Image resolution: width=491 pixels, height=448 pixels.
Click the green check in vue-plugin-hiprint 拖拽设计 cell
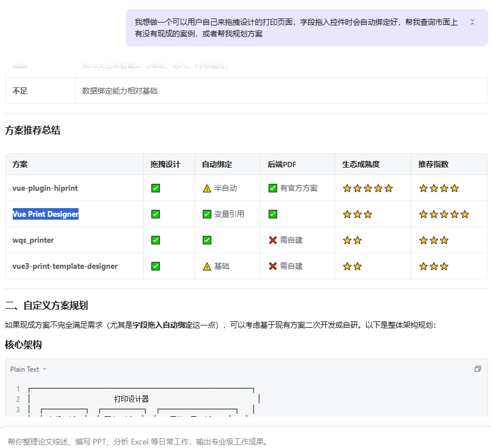click(x=155, y=188)
